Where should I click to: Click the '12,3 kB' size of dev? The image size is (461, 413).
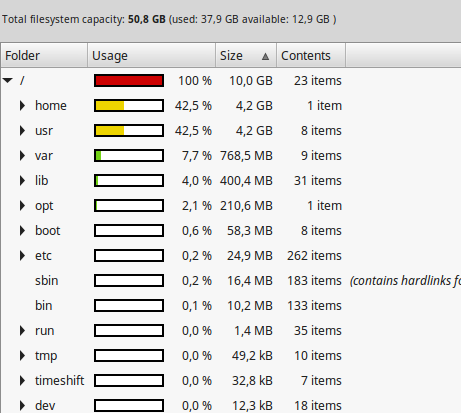click(252, 406)
